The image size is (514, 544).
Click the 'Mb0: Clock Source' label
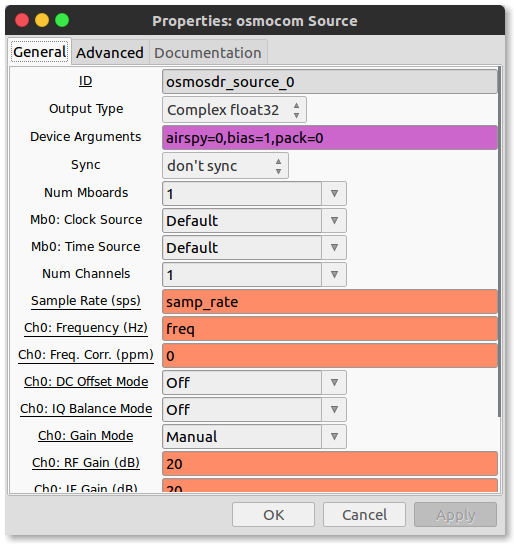(86, 220)
